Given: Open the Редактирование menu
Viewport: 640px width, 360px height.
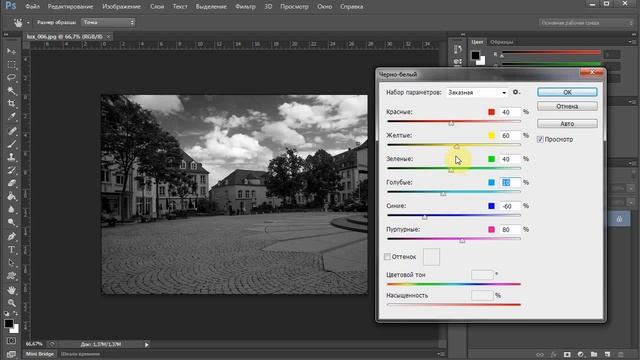Looking at the screenshot, I should point(70,7).
